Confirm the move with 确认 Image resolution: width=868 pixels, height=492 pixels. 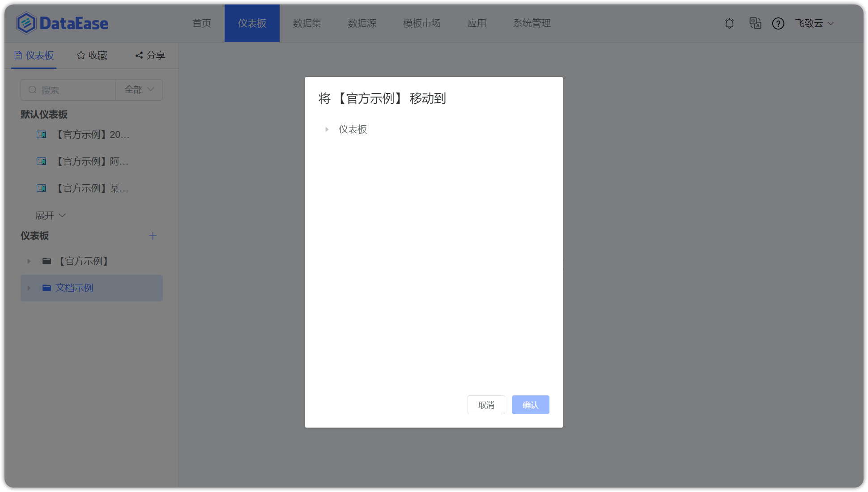pyautogui.click(x=530, y=405)
